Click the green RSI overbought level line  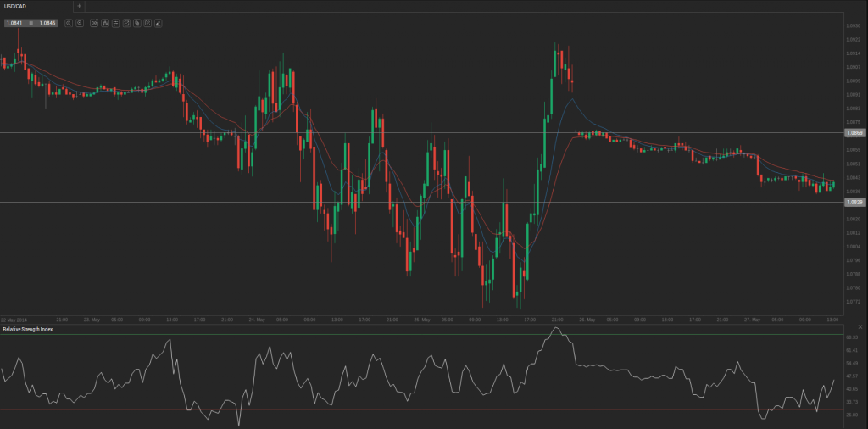pyautogui.click(x=424, y=334)
